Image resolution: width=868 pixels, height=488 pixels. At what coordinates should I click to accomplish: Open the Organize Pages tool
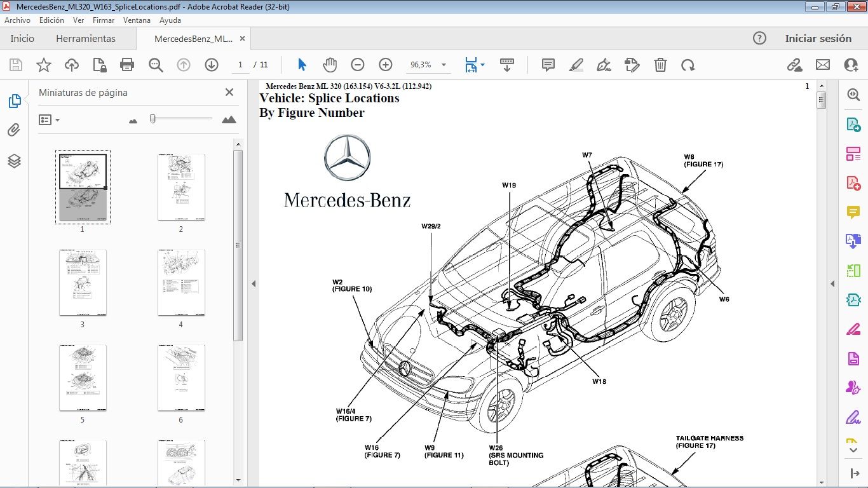pos(853,153)
